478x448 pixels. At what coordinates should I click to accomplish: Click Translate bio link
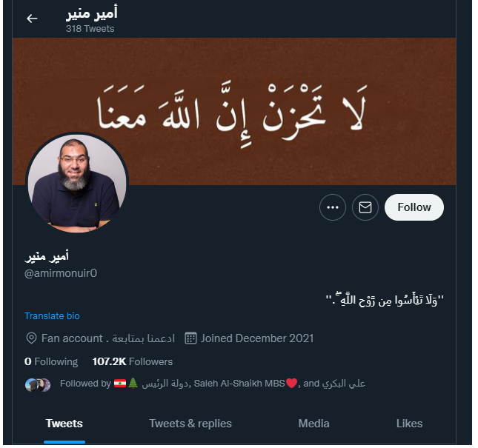(52, 316)
